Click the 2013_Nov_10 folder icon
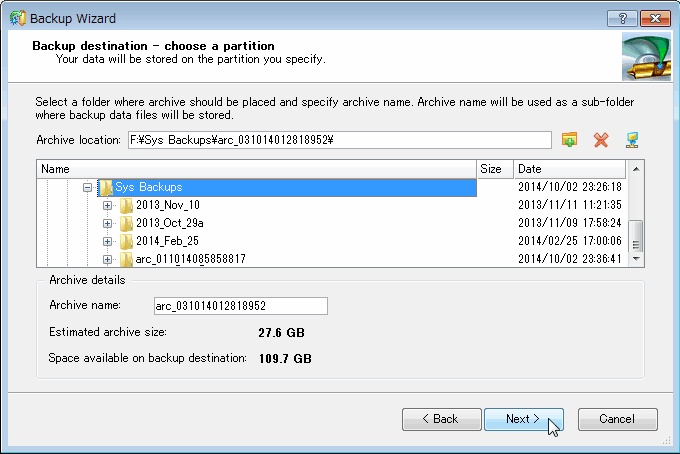This screenshot has height=454, width=680. 126,205
